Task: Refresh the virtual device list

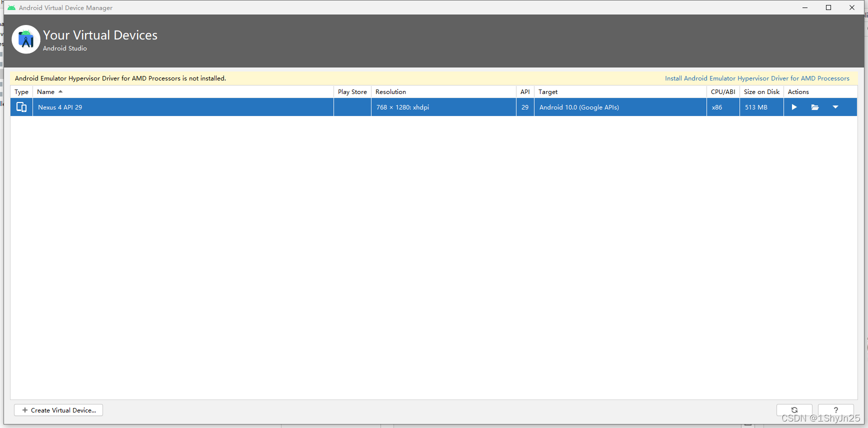Action: [x=794, y=410]
